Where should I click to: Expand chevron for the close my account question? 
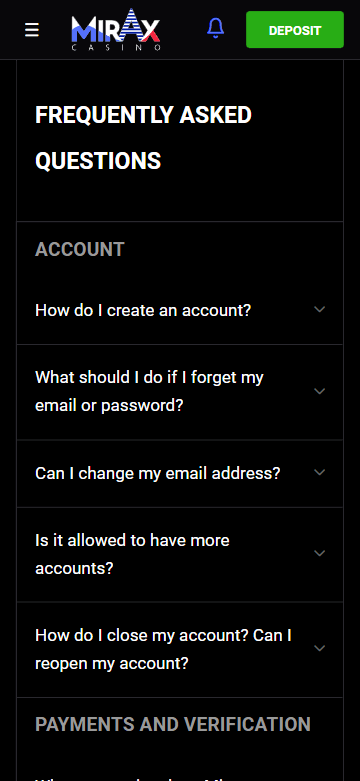320,649
